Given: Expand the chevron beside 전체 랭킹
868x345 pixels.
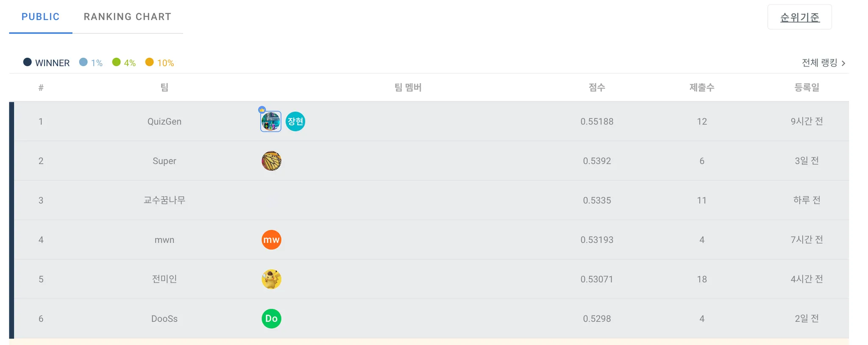Looking at the screenshot, I should click(x=843, y=63).
